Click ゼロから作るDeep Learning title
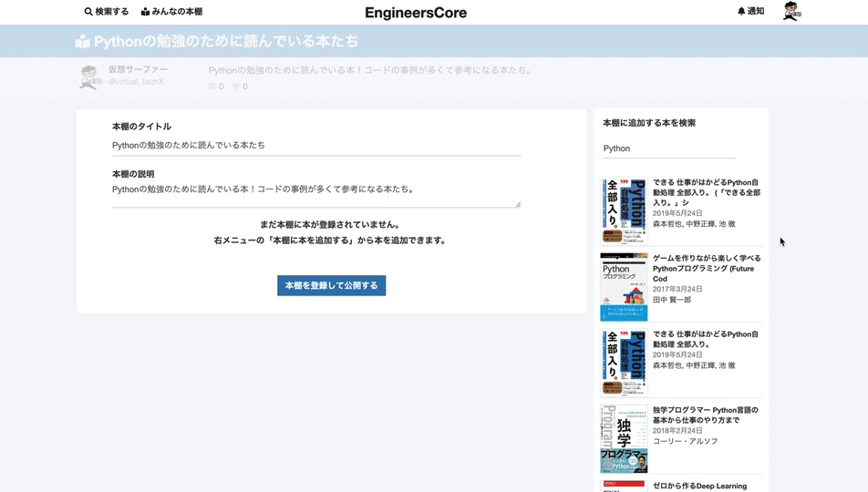This screenshot has width=868, height=492. tap(699, 486)
